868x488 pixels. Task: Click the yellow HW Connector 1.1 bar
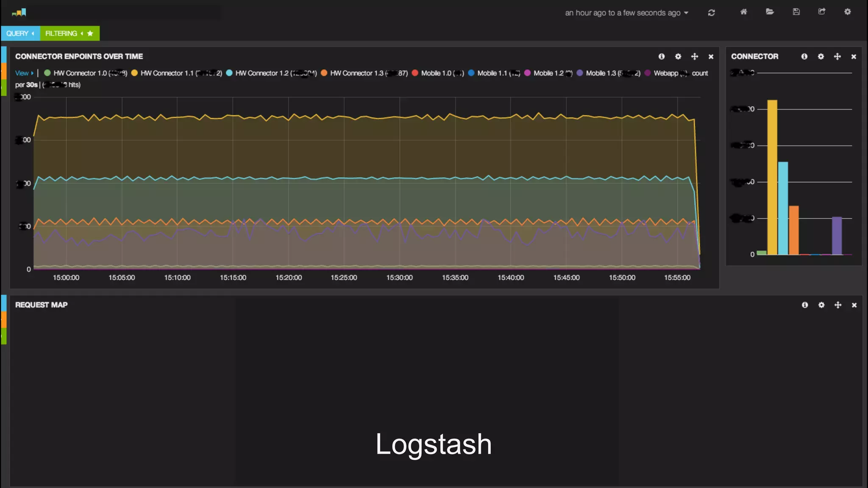(772, 177)
